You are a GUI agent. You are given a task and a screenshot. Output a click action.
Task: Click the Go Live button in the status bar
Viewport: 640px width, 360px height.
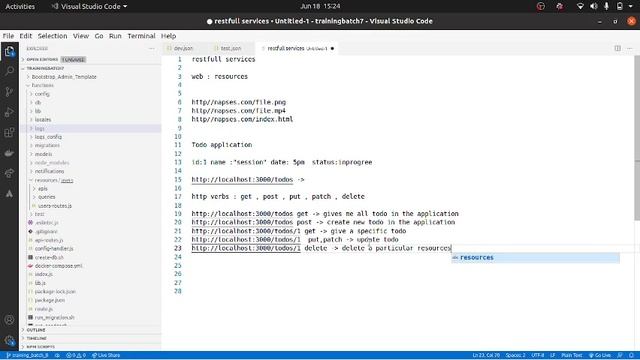pyautogui.click(x=600, y=355)
